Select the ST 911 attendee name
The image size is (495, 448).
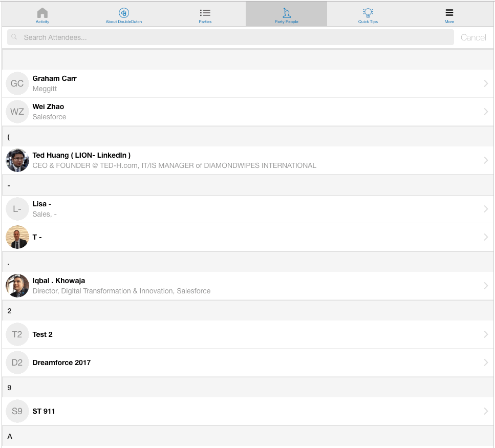pos(44,411)
